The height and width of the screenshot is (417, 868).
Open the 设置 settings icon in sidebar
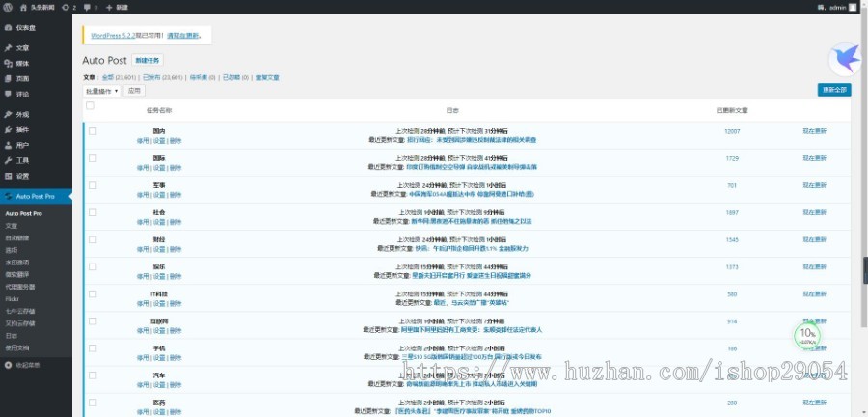8,176
